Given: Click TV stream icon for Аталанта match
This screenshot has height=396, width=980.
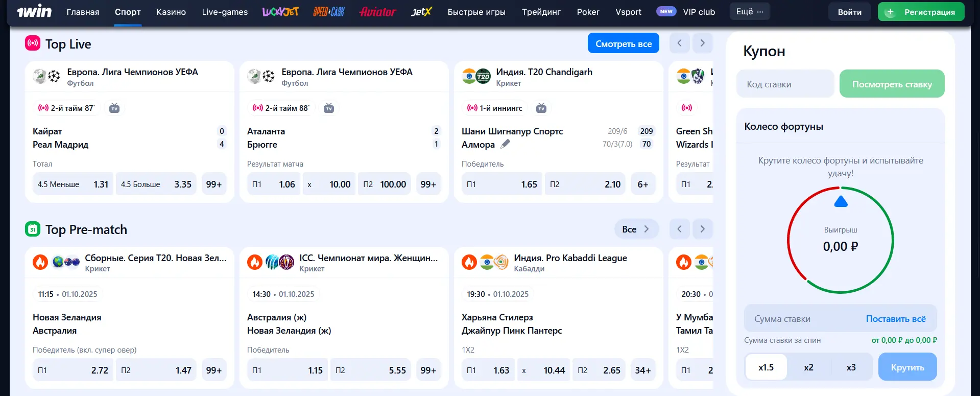Looking at the screenshot, I should (329, 108).
